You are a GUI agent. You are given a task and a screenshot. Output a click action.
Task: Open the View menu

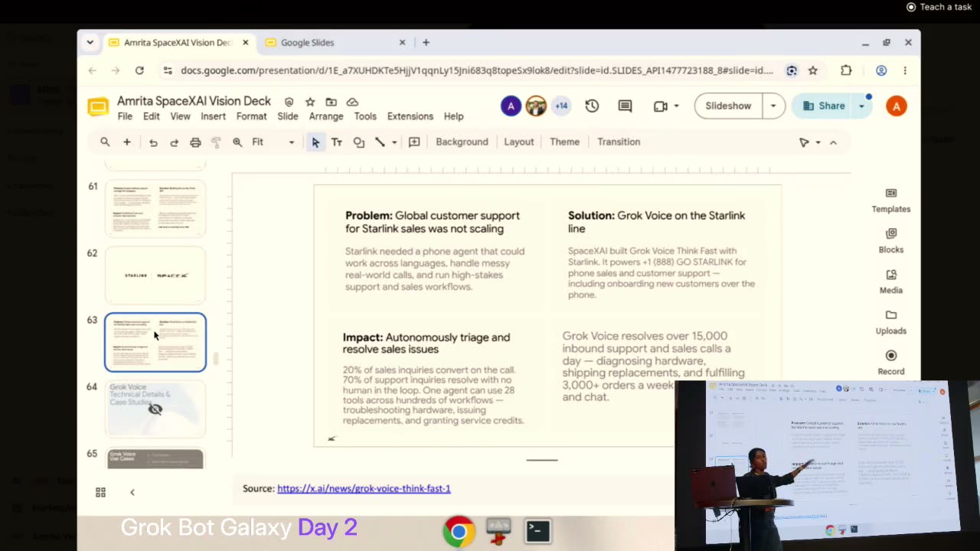pos(180,116)
